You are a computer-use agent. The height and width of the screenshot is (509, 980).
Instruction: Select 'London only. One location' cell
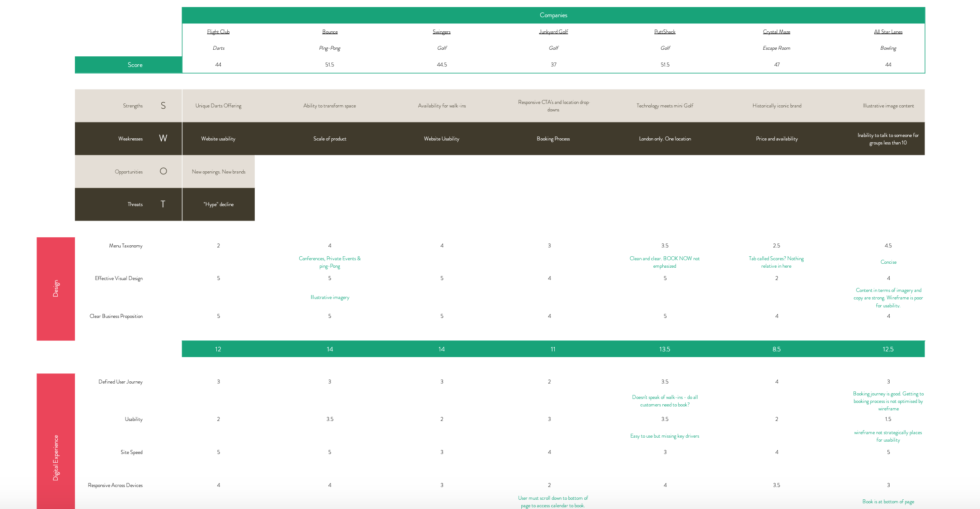[x=665, y=139]
